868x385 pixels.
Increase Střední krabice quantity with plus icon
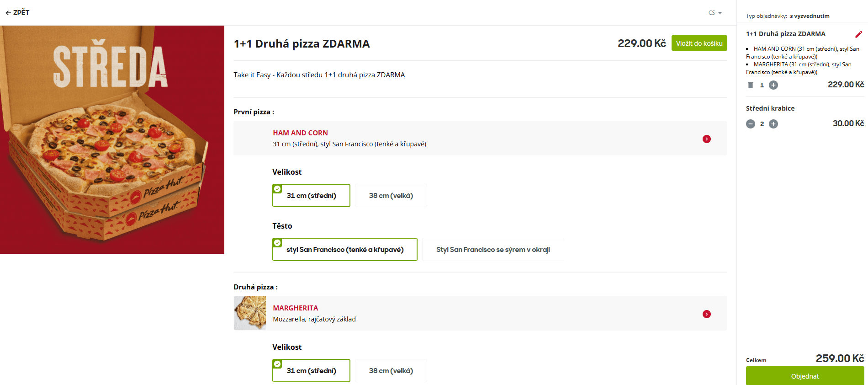pyautogui.click(x=773, y=123)
